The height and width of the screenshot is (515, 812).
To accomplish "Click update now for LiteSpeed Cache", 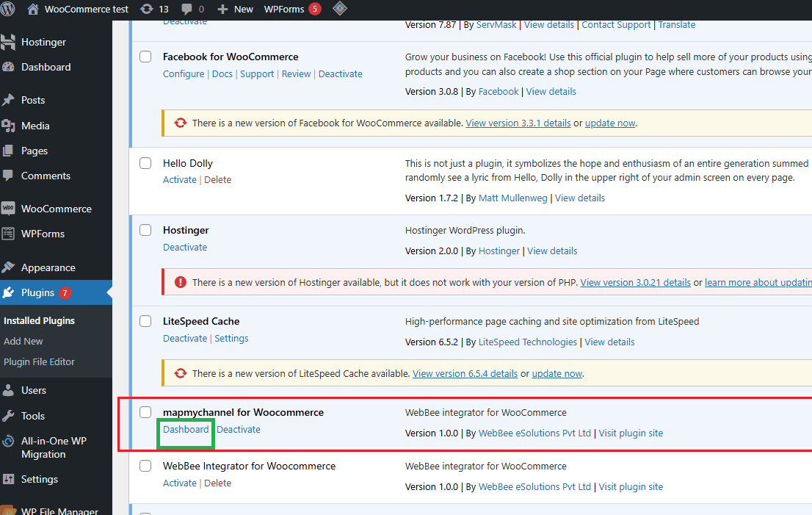I will (557, 373).
